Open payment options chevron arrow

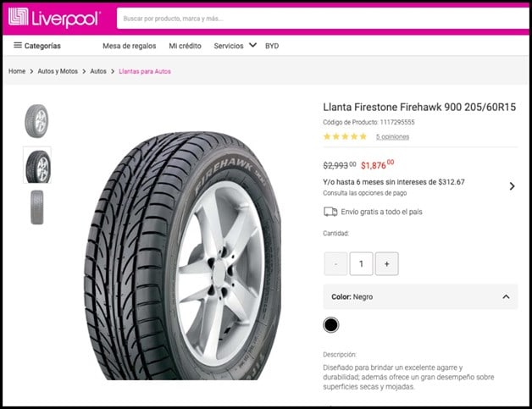coord(512,186)
